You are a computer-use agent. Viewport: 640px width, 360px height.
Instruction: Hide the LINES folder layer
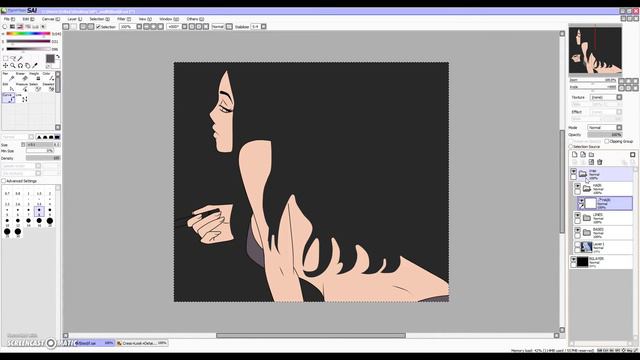[578, 215]
